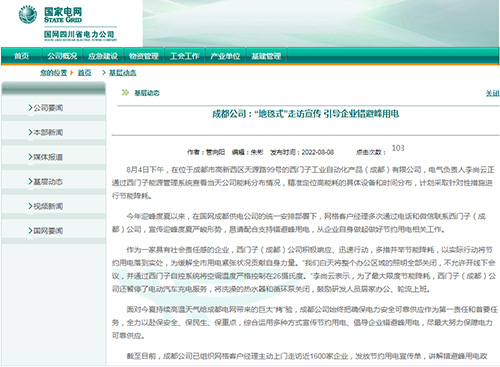This screenshot has height=367, width=500.
Task: Follow the 首页 breadcrumb link
Action: (x=84, y=73)
